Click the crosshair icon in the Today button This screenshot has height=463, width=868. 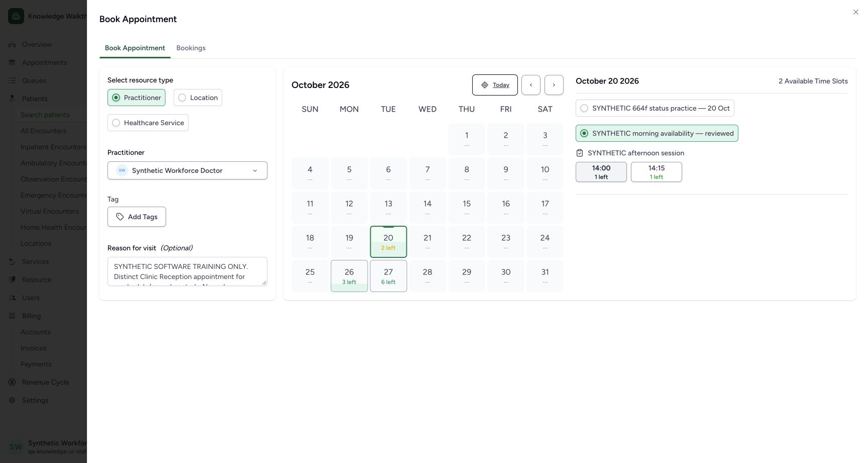(x=485, y=85)
